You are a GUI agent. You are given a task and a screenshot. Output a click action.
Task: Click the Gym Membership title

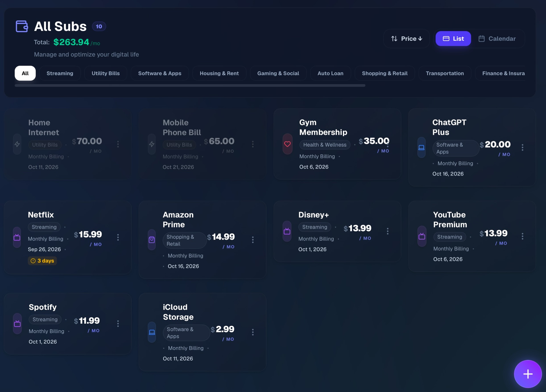323,127
